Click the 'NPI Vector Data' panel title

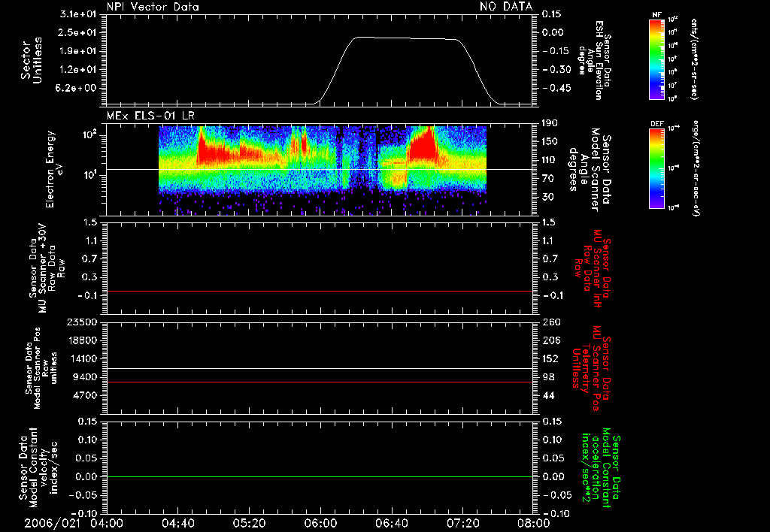pos(153,7)
